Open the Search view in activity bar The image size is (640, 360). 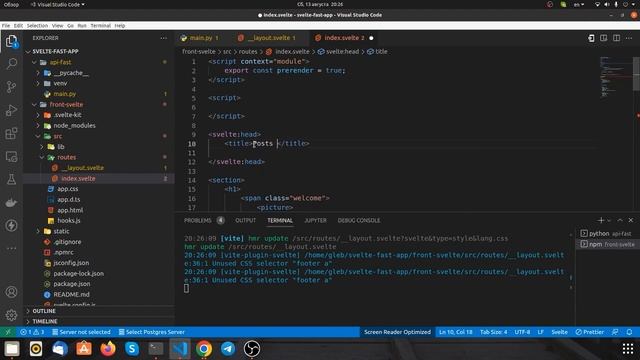click(11, 63)
